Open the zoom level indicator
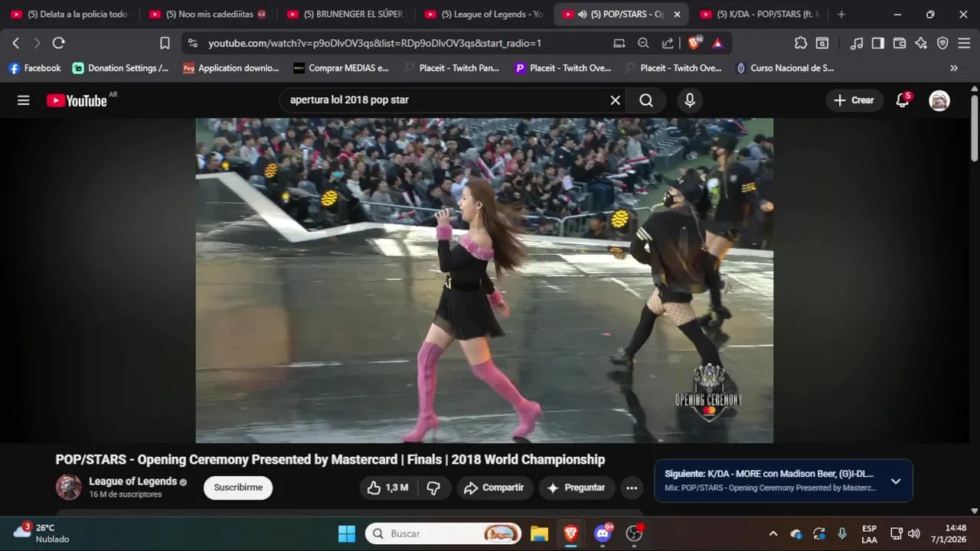The image size is (980, 551). tap(643, 43)
